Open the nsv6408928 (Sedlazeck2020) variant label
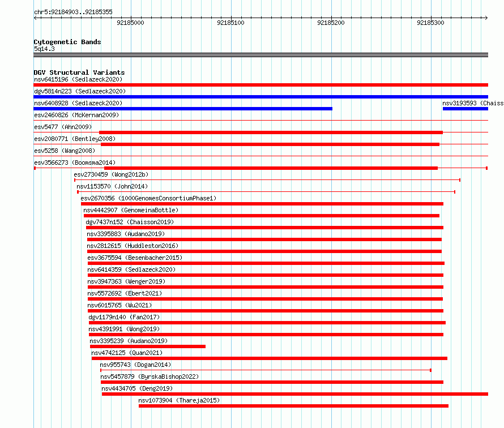Viewport: 504px width, 428px height. 78,103
